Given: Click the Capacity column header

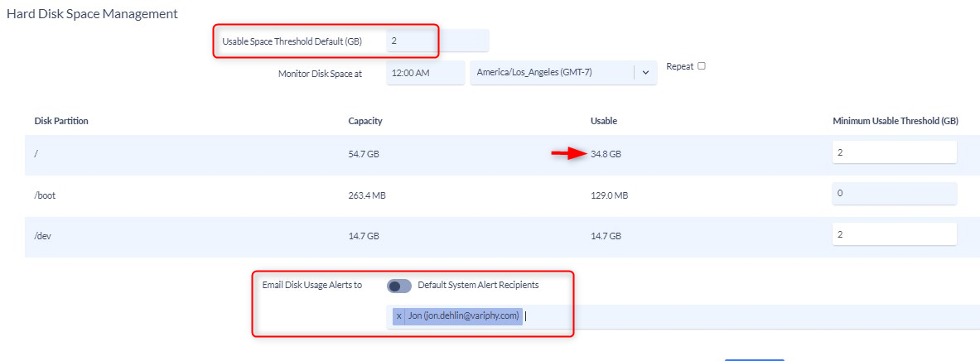Looking at the screenshot, I should [365, 121].
